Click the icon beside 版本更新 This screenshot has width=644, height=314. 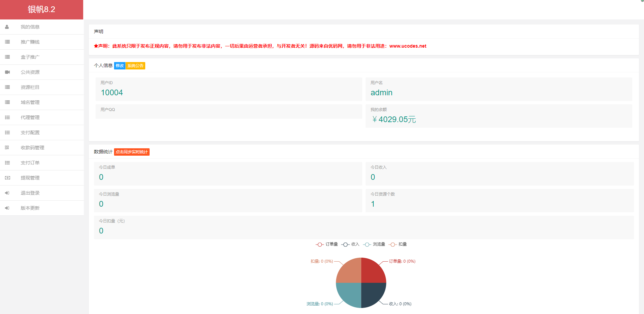coord(7,208)
